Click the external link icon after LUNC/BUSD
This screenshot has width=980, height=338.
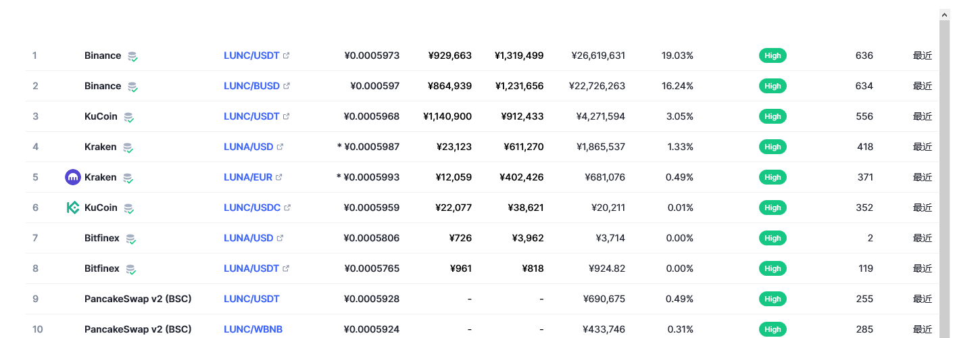point(287,86)
